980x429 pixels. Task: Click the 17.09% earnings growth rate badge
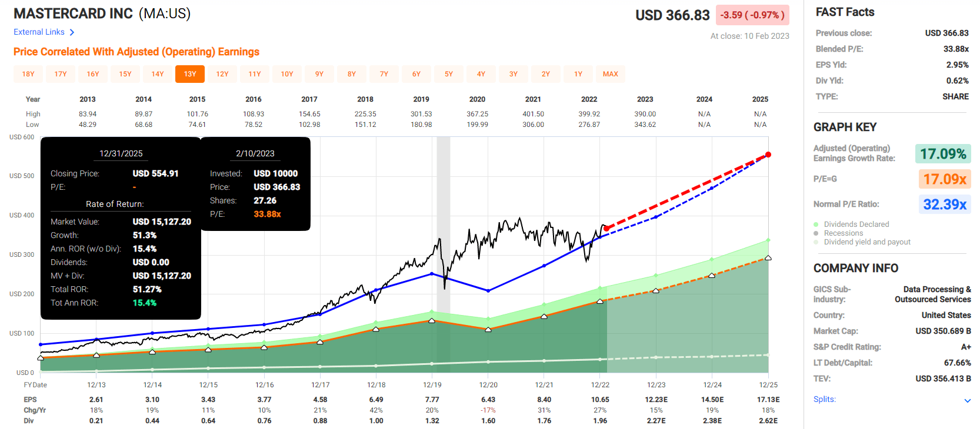click(943, 154)
